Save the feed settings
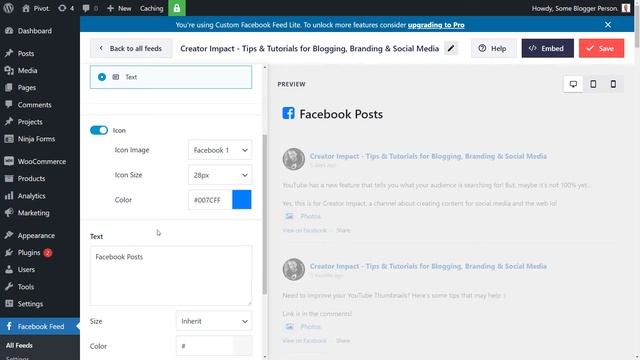The image size is (640, 360). point(601,48)
